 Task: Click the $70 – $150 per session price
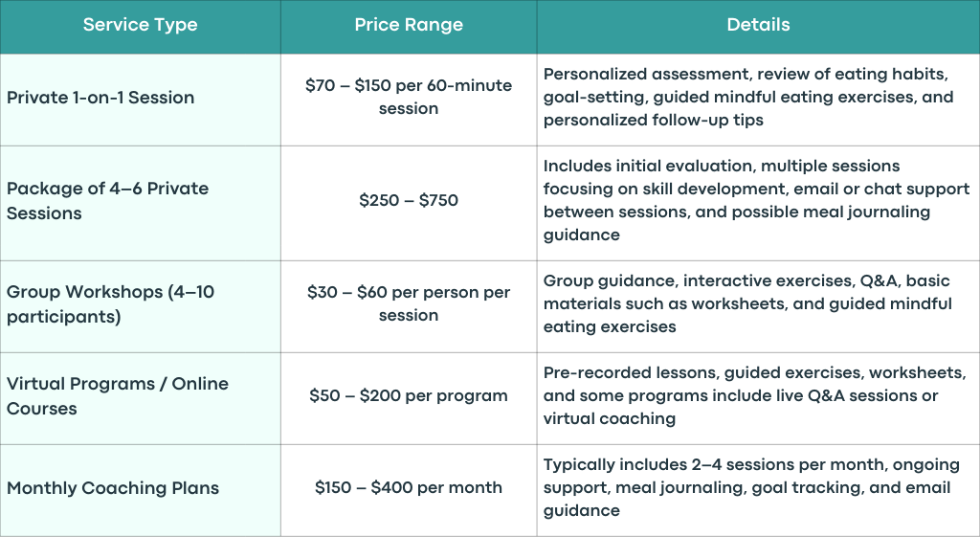[x=409, y=97]
